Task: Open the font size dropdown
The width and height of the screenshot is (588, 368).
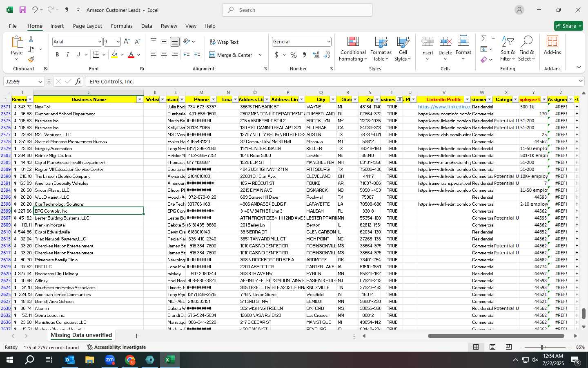Action: click(x=118, y=42)
